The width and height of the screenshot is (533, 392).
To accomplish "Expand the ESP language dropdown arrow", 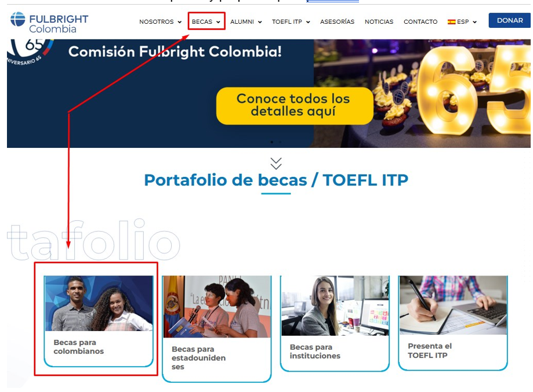I will pos(474,22).
